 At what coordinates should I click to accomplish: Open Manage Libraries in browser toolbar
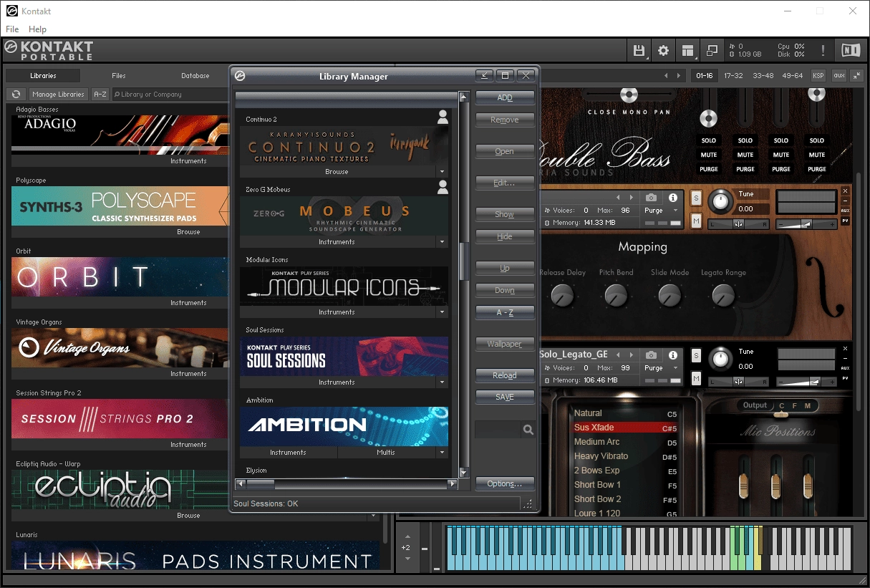[x=58, y=94]
